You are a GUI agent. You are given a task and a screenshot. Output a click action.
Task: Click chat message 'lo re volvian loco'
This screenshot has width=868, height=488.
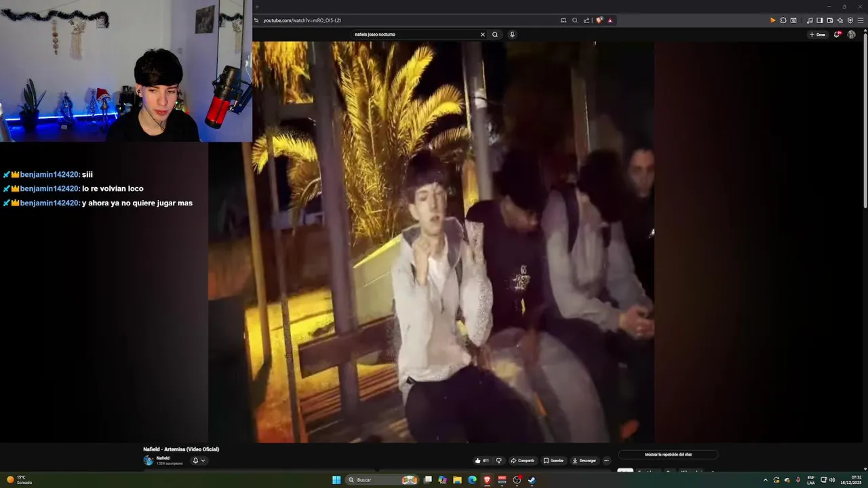(x=113, y=189)
